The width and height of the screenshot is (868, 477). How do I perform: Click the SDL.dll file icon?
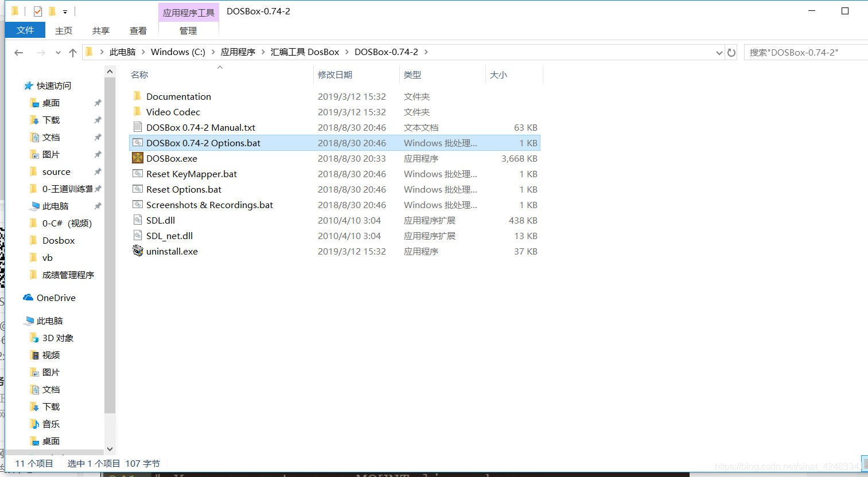[x=137, y=220]
